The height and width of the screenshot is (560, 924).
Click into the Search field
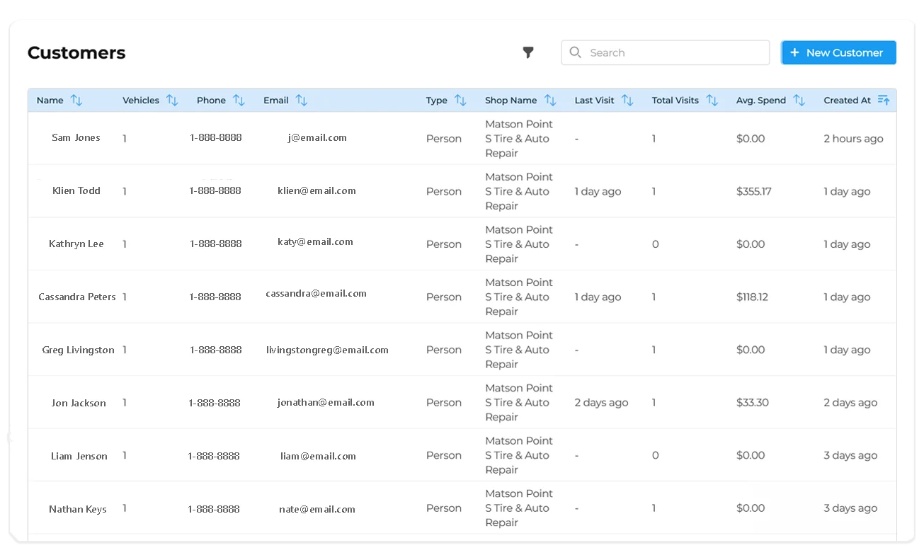[673, 53]
